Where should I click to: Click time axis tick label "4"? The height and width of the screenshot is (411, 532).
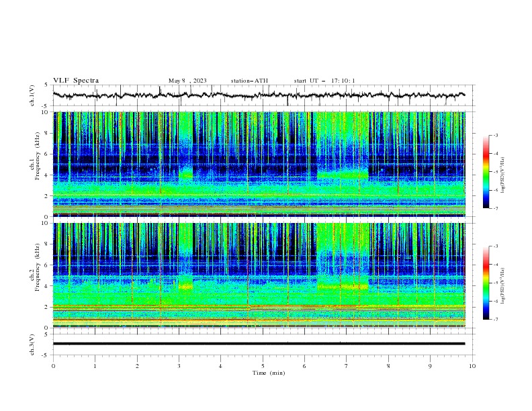point(220,366)
